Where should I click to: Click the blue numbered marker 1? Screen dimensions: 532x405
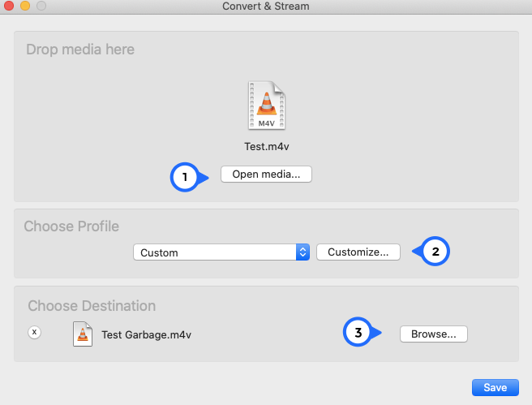pyautogui.click(x=185, y=177)
